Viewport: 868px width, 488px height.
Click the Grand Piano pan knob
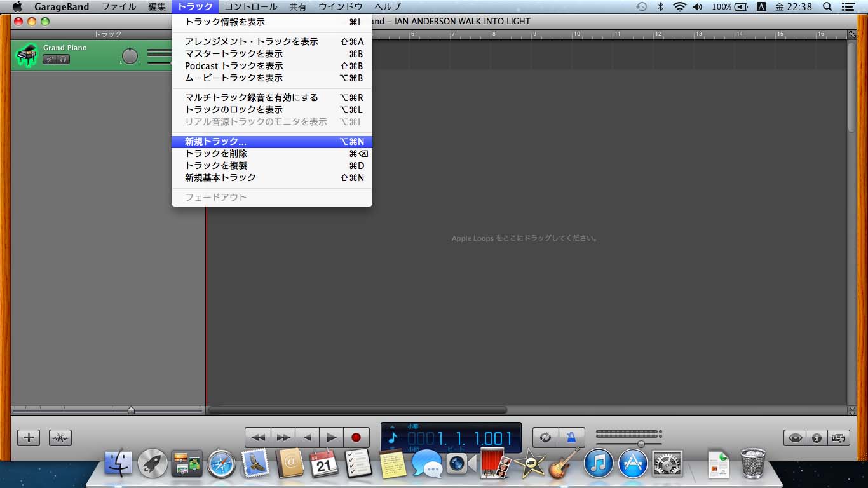(130, 57)
